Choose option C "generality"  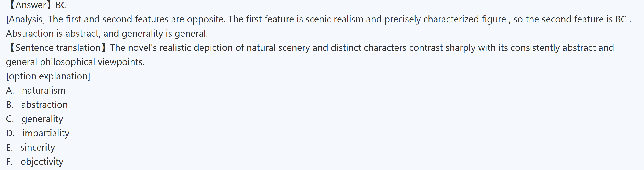(42, 119)
